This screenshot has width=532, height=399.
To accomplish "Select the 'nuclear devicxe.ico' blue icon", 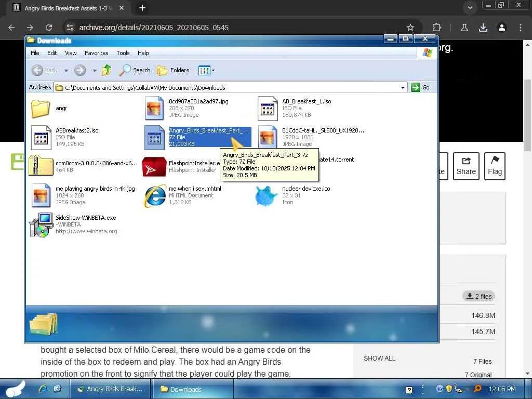I will coord(267,196).
